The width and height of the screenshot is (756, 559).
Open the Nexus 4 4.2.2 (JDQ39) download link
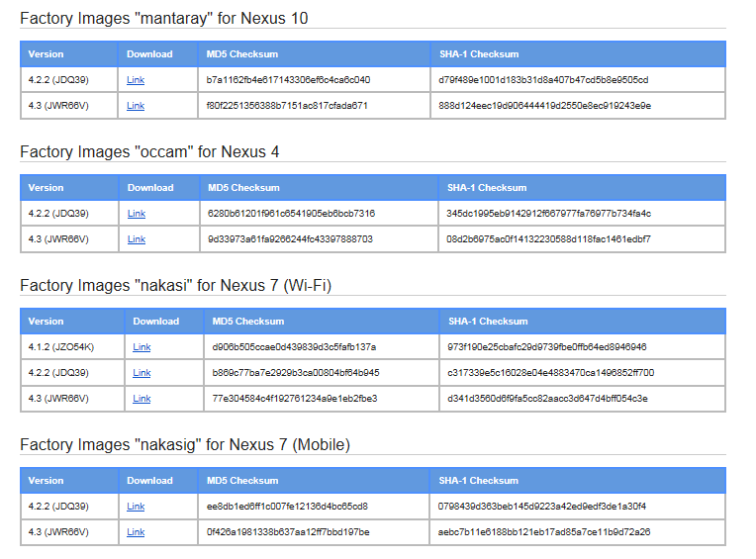pos(137,214)
